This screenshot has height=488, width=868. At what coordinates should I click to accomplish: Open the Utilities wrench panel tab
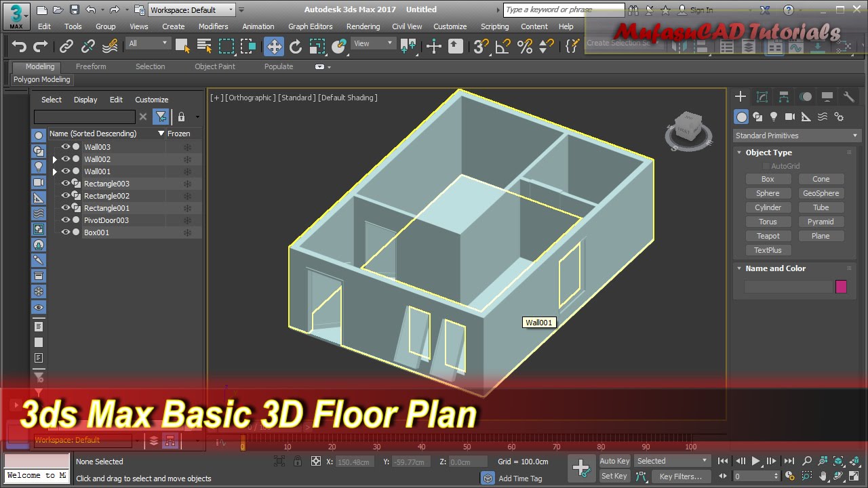tap(848, 97)
